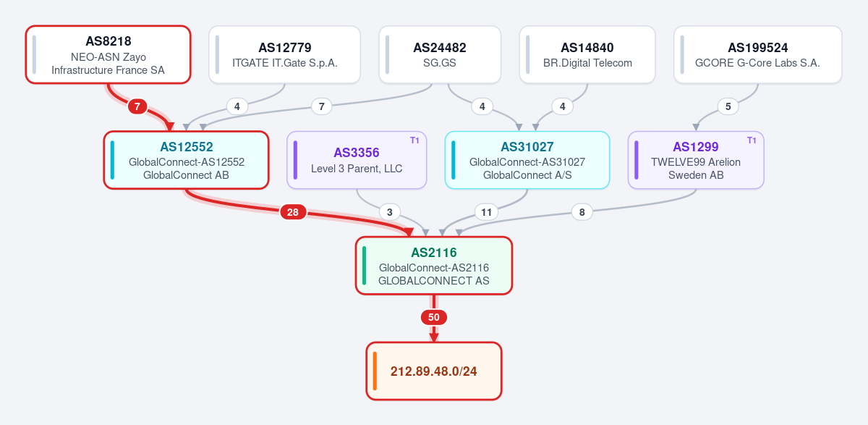Click the edge label 5
868x425 pixels.
click(x=728, y=106)
